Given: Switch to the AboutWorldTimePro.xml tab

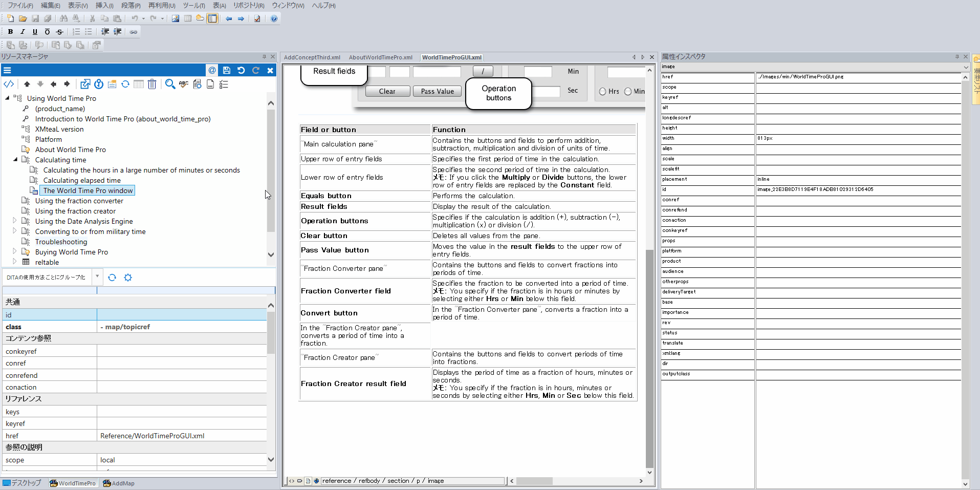Looking at the screenshot, I should [x=381, y=57].
